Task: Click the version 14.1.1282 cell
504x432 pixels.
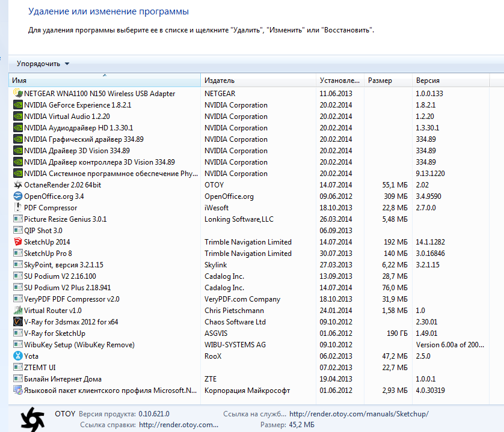Action: [x=431, y=242]
